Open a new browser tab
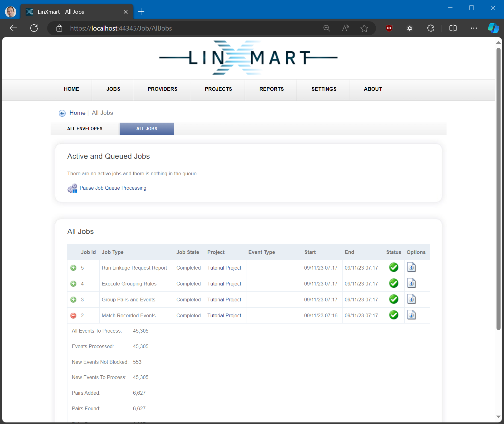 coord(141,12)
